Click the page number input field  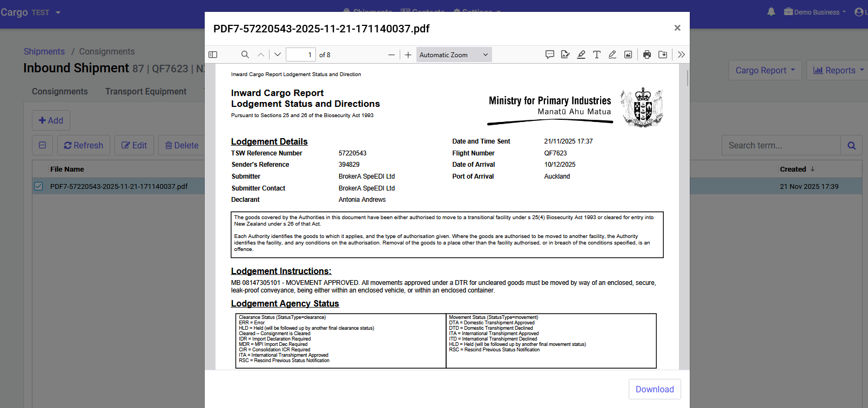tap(300, 55)
